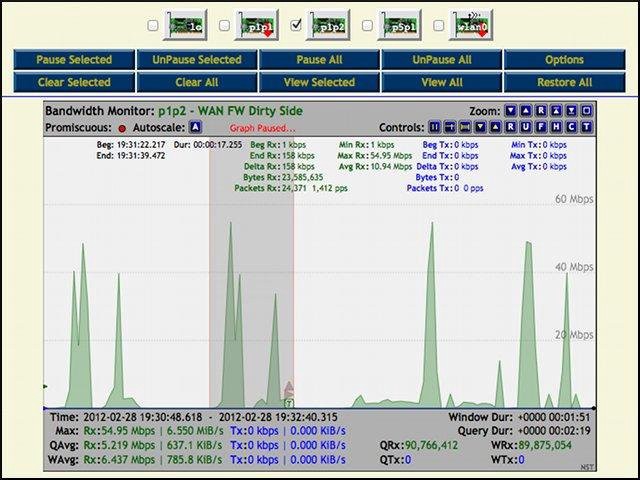Click the Controls down-arrow icon
Screen dimensions: 640x480
(x=480, y=127)
